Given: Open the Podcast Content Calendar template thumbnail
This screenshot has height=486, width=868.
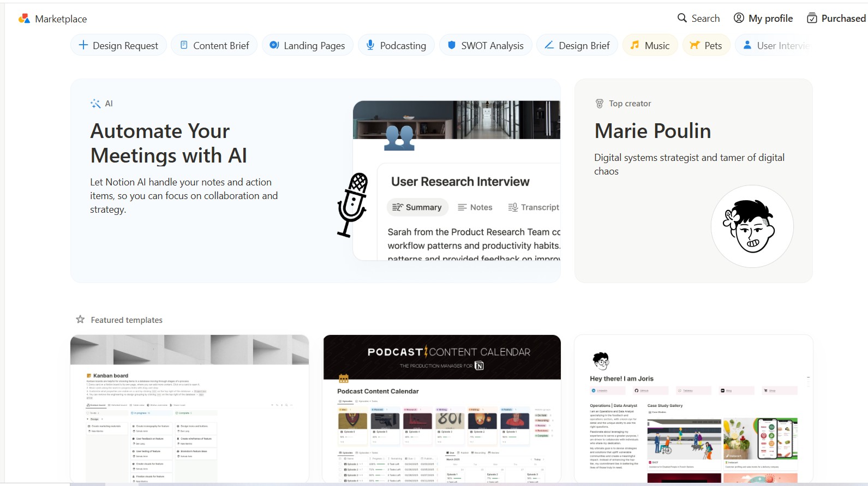Looking at the screenshot, I should pos(442,409).
